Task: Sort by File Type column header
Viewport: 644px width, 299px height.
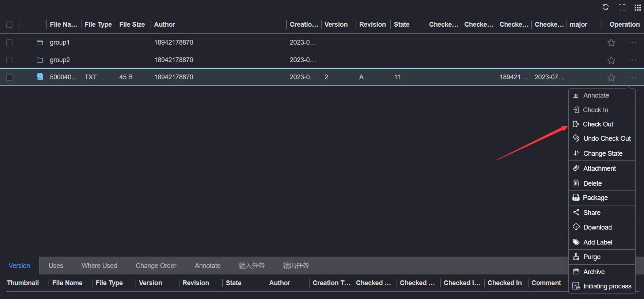Action: tap(98, 24)
